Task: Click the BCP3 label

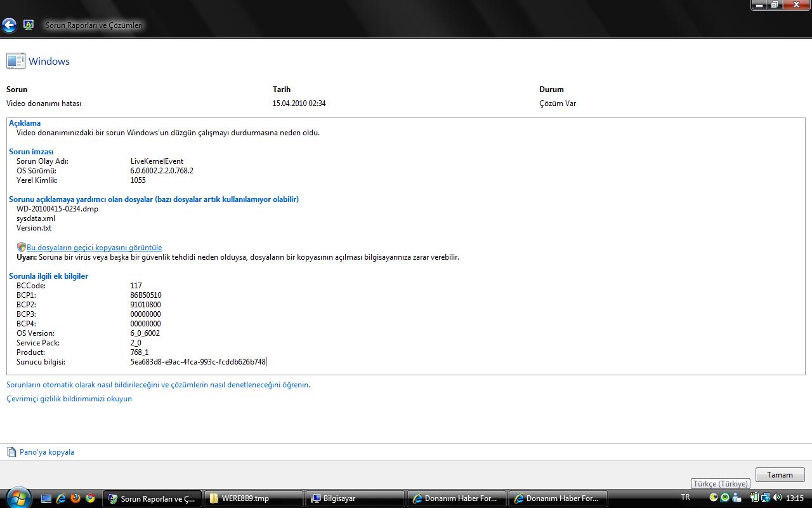Action: [x=26, y=314]
